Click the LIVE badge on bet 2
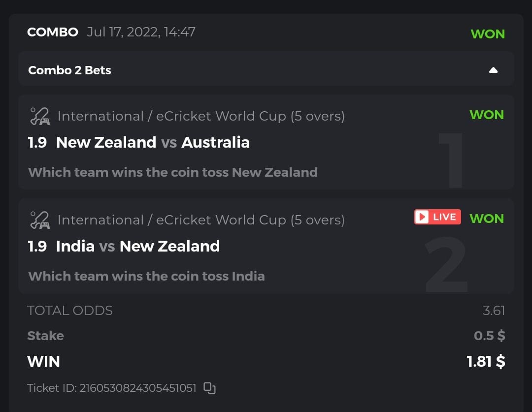 437,217
